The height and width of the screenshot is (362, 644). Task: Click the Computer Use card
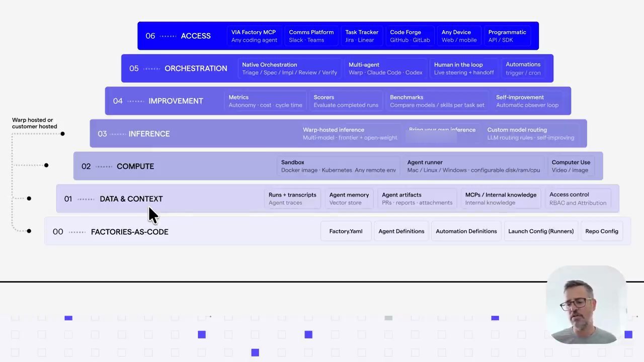click(x=571, y=166)
